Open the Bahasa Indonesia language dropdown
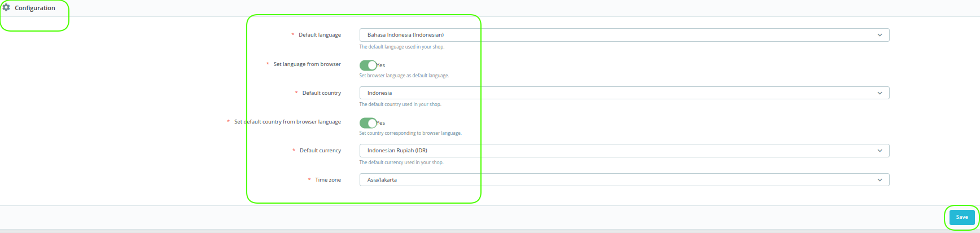980x233 pixels. tap(621, 35)
